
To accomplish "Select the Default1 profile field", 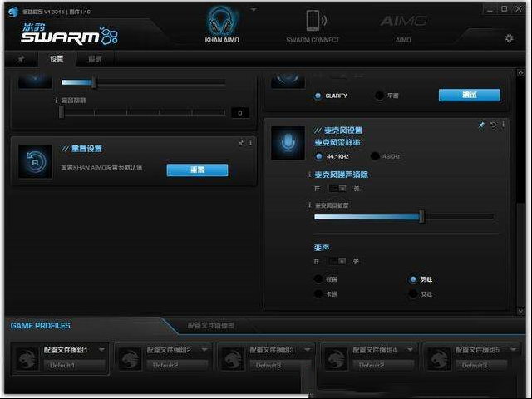I will pos(75,366).
